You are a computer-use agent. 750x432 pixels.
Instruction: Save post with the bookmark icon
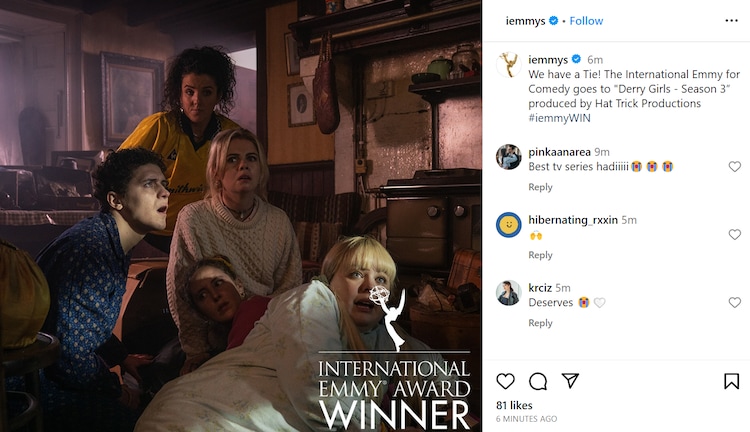tap(731, 381)
